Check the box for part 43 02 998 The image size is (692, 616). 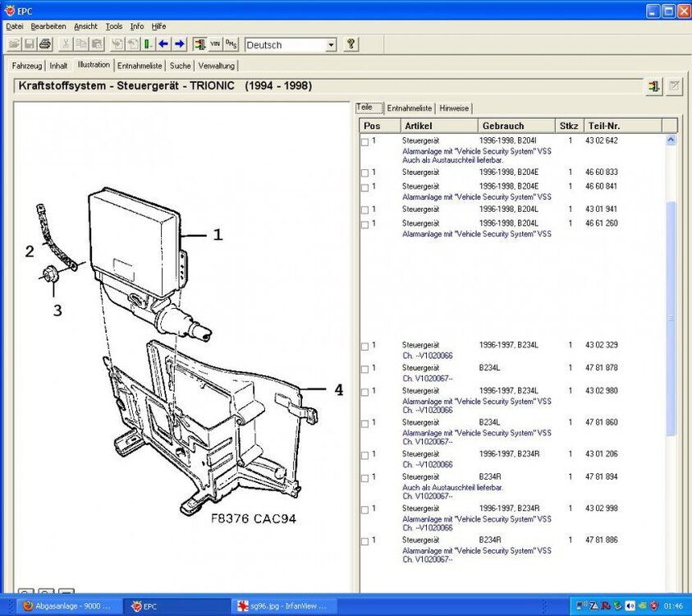(364, 510)
